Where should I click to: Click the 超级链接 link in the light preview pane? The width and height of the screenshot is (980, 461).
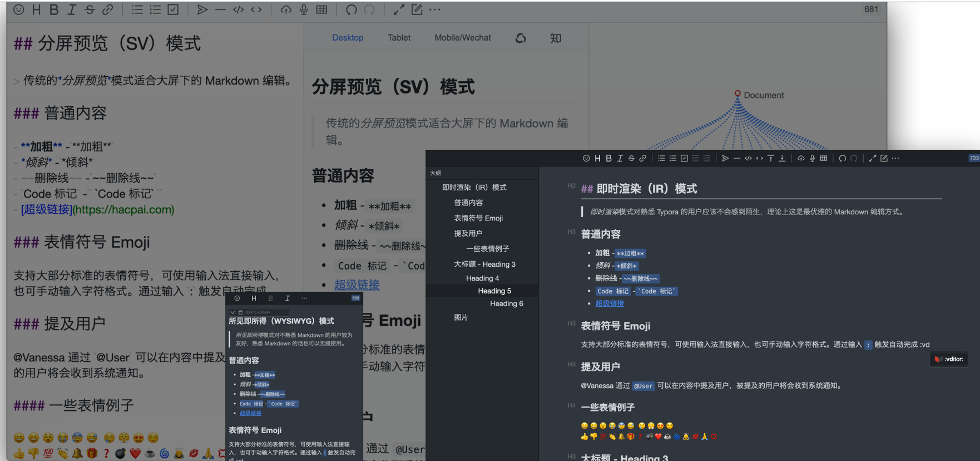click(x=357, y=285)
